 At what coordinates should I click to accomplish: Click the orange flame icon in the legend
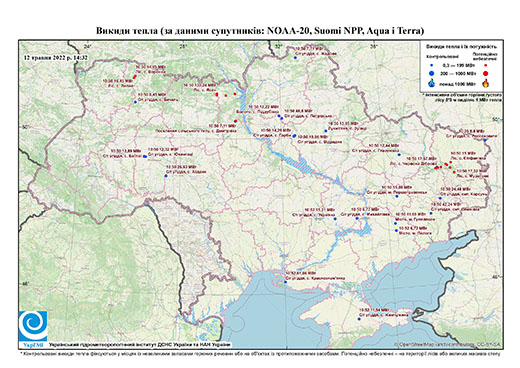pyautogui.click(x=486, y=83)
